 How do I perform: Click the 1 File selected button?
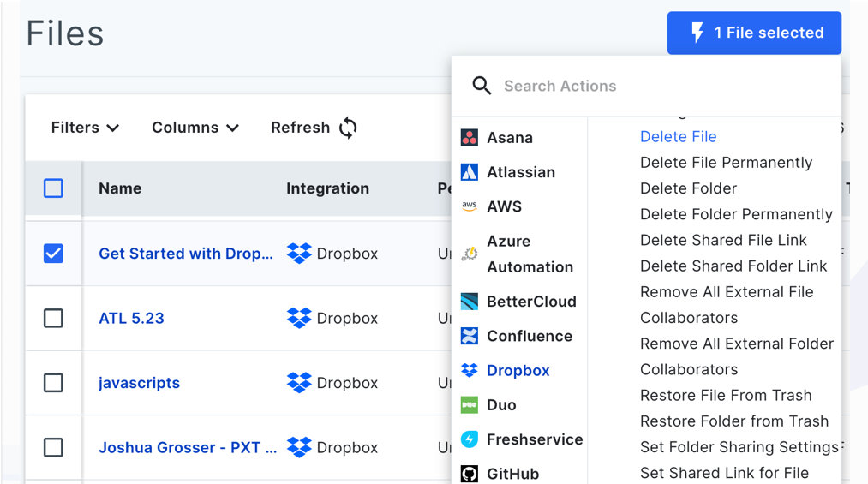[755, 33]
